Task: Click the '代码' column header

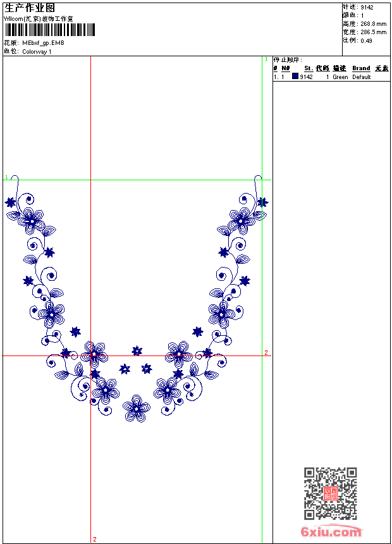Action: 322,68
